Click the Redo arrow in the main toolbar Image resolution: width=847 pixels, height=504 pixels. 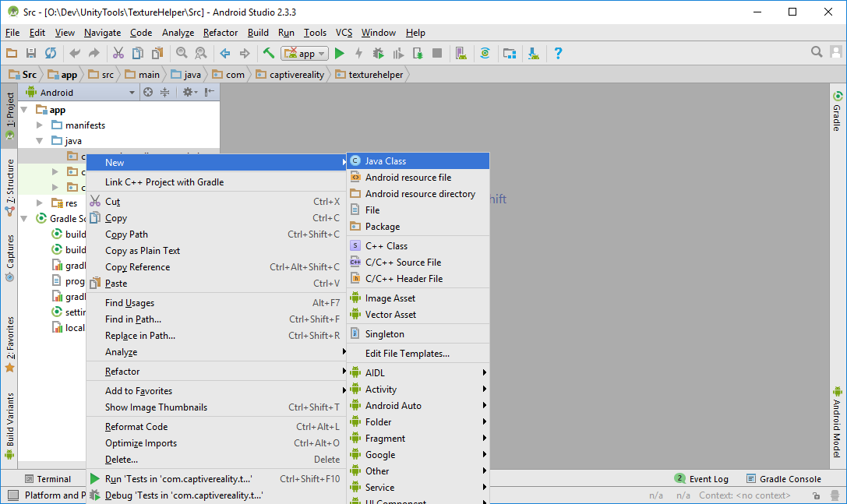(x=94, y=53)
